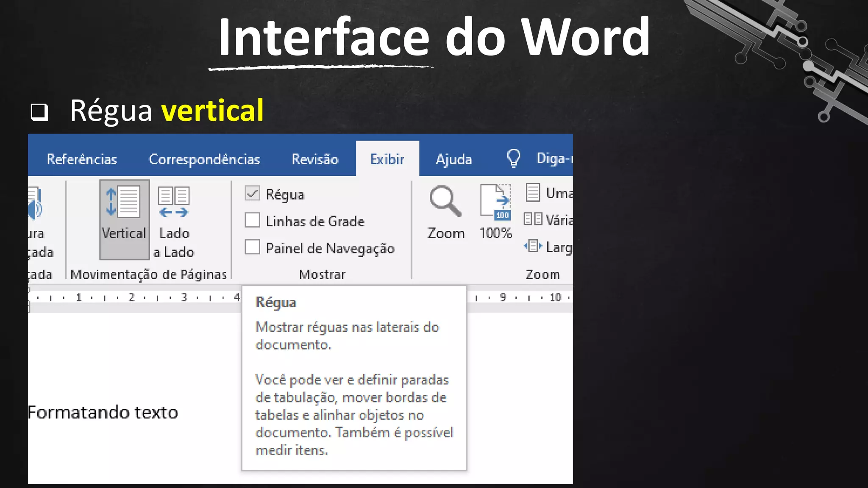
Task: Click the 'Movimentação de Páginas' group label
Action: (148, 274)
